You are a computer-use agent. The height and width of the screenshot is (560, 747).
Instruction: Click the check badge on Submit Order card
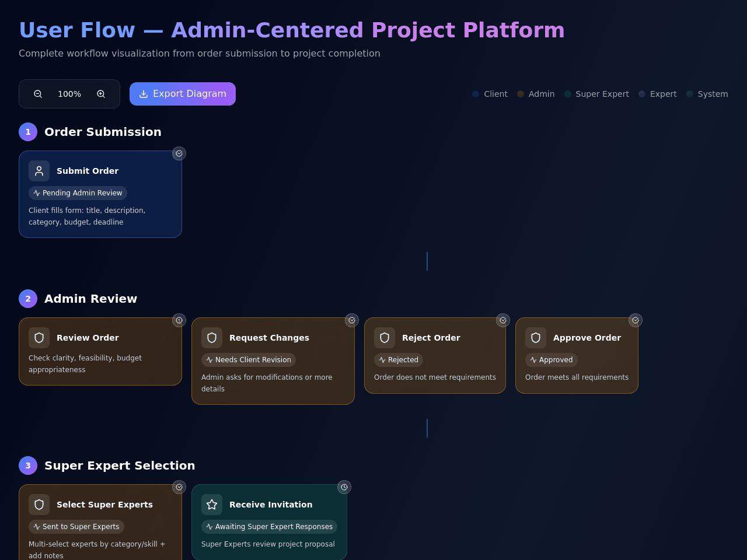pos(179,153)
